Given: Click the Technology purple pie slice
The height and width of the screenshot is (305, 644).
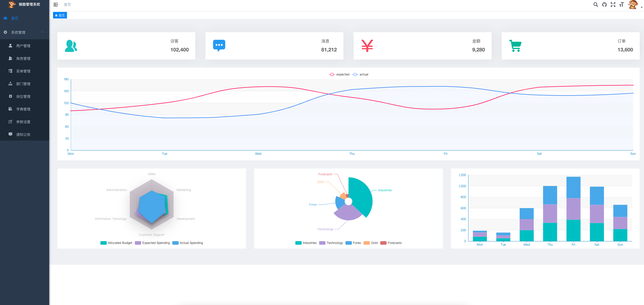Looking at the screenshot, I should [x=348, y=213].
